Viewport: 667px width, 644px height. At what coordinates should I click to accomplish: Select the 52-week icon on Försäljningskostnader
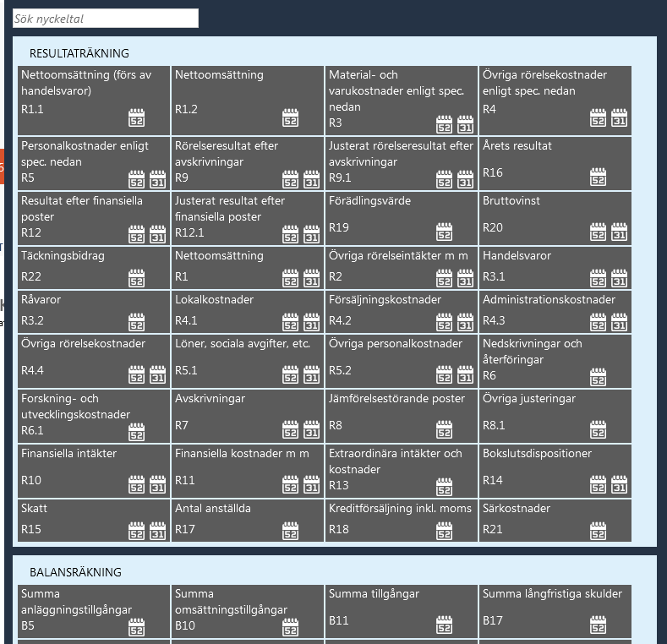pos(444,322)
